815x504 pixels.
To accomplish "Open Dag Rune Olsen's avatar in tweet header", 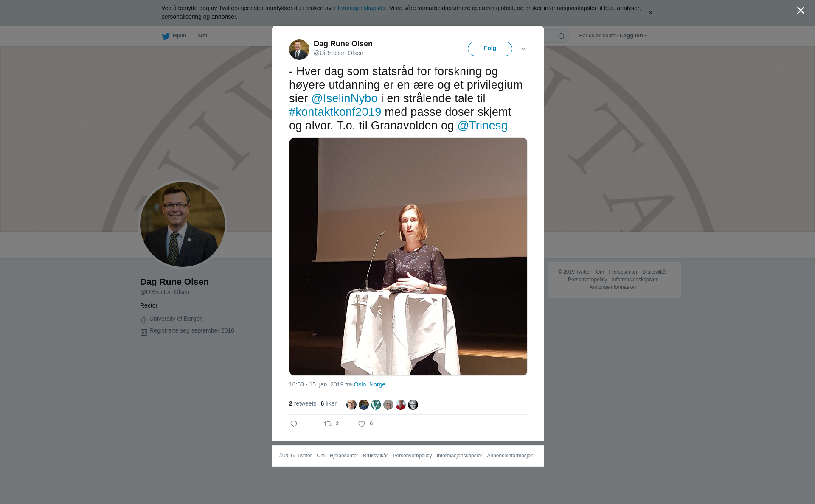I will point(299,50).
